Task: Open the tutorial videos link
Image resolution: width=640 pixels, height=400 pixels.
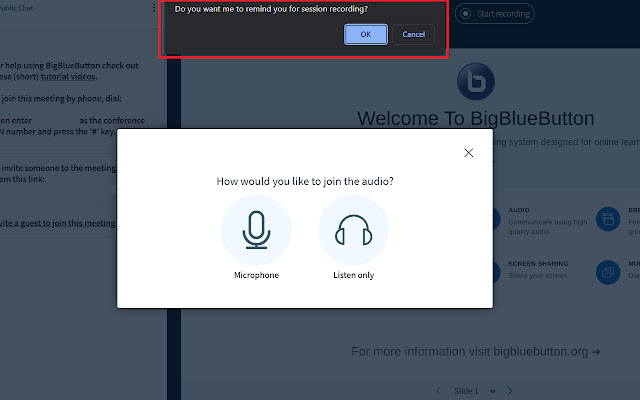Action: click(x=68, y=76)
